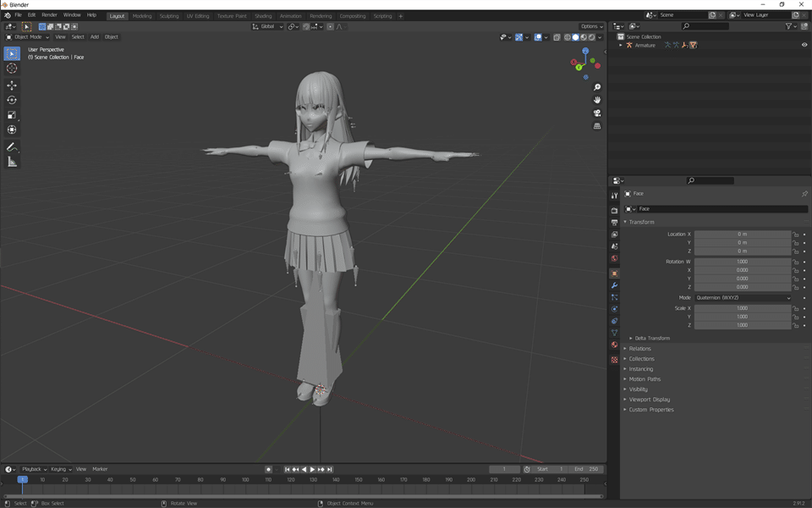Open the Options dropdown
The width and height of the screenshot is (812, 508).
(591, 26)
